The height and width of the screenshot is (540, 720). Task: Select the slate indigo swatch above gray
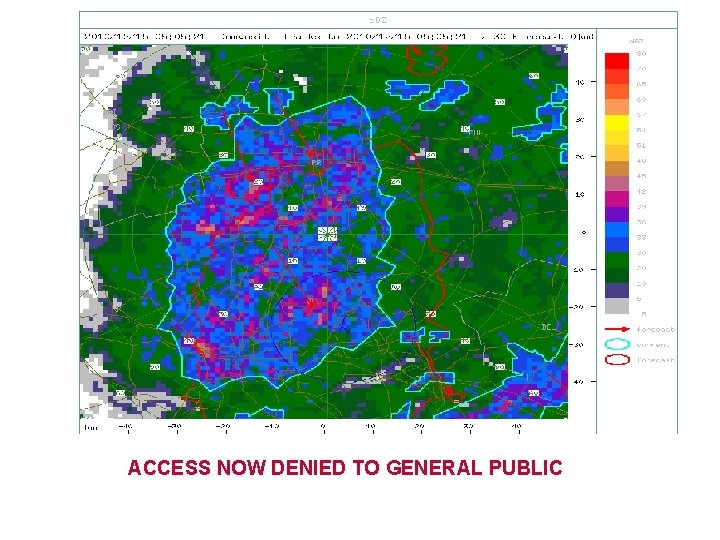[617, 291]
